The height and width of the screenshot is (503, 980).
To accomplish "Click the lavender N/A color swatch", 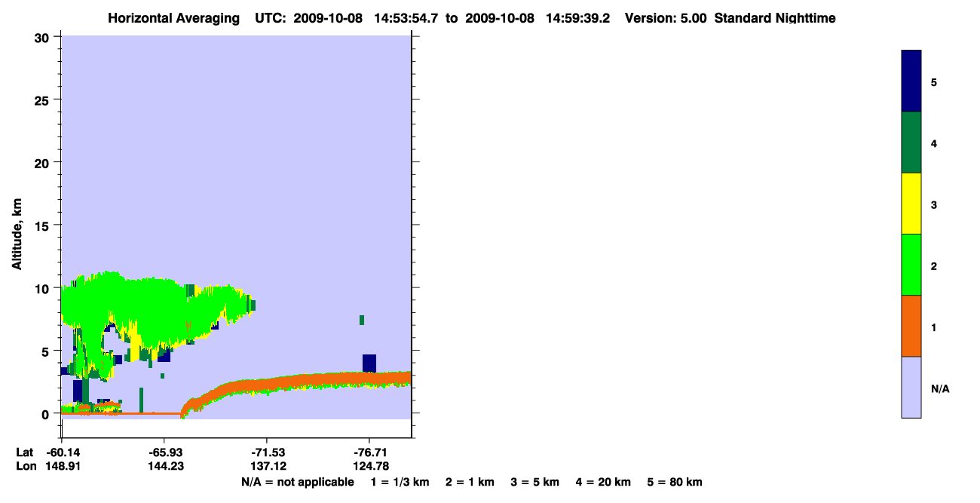I will [x=911, y=387].
